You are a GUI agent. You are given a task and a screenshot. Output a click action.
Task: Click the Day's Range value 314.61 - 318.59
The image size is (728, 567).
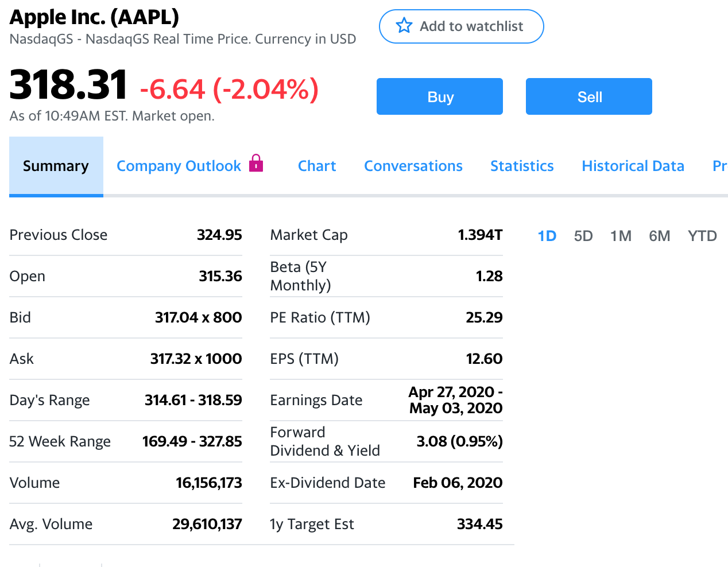click(193, 400)
